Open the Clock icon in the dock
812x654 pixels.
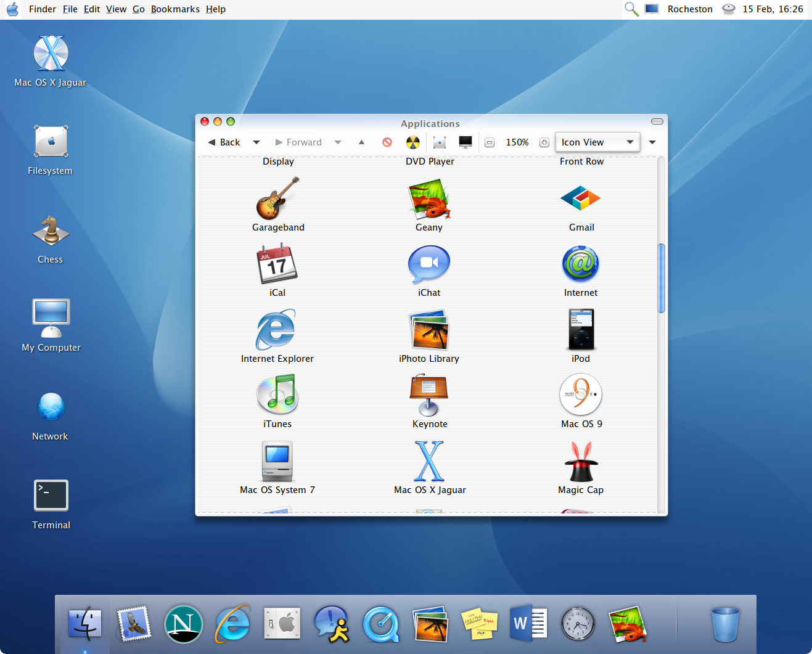point(578,624)
